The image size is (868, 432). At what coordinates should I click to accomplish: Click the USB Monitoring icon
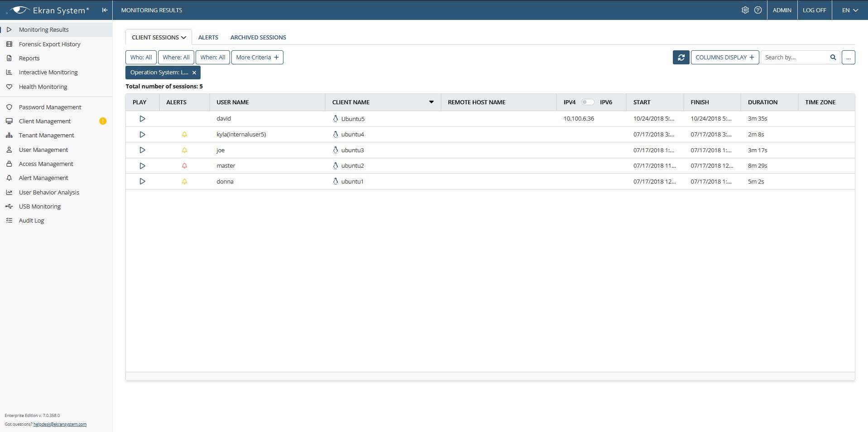tap(9, 206)
